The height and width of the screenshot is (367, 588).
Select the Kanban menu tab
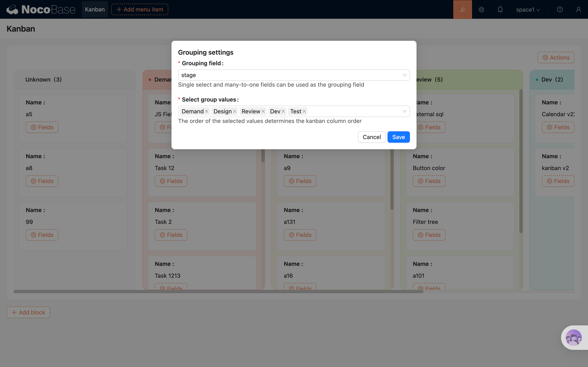[95, 9]
